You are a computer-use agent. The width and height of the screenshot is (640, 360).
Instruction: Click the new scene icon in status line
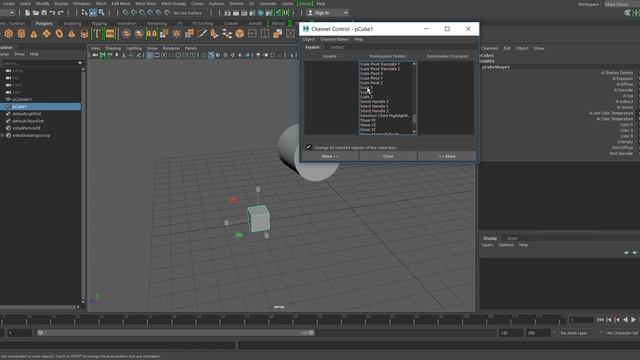pyautogui.click(x=27, y=13)
